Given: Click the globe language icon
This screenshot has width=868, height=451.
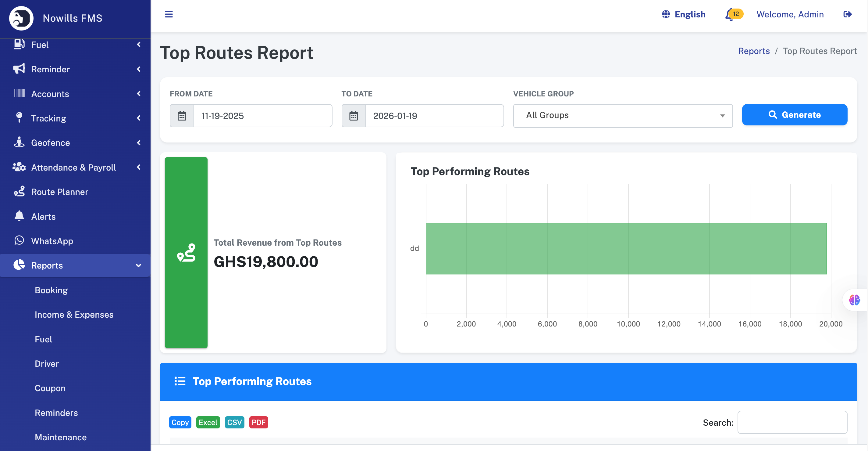Looking at the screenshot, I should click(666, 15).
